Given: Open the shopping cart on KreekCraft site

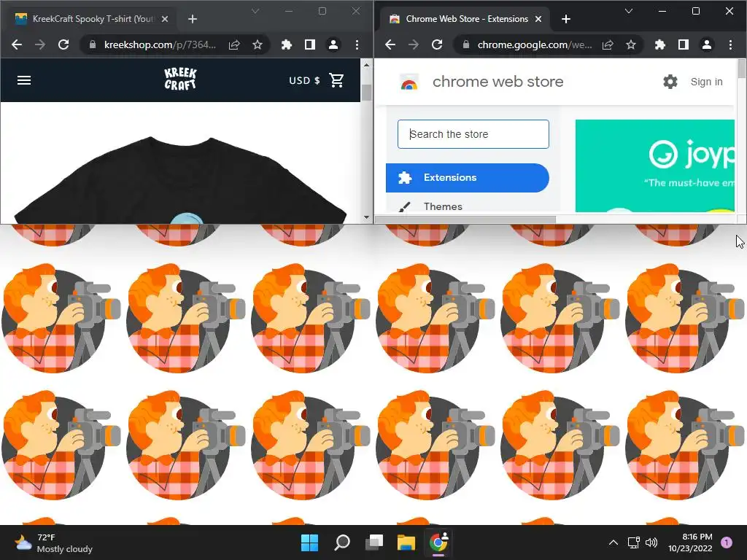Looking at the screenshot, I should click(x=337, y=80).
